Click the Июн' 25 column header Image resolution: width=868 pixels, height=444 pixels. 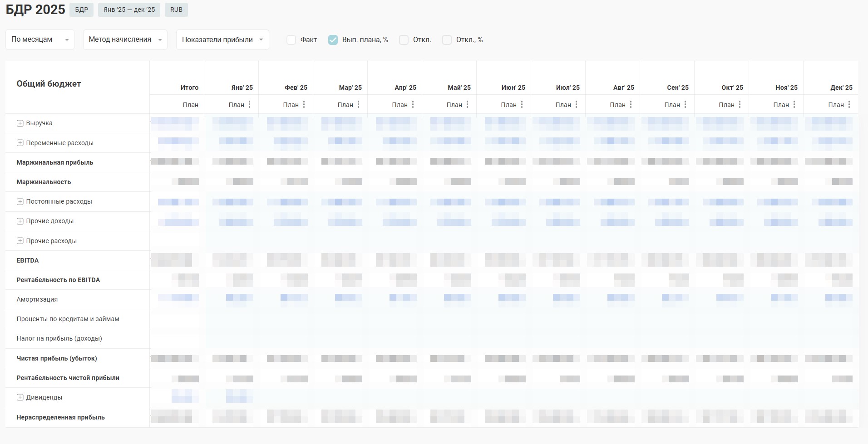tap(513, 88)
